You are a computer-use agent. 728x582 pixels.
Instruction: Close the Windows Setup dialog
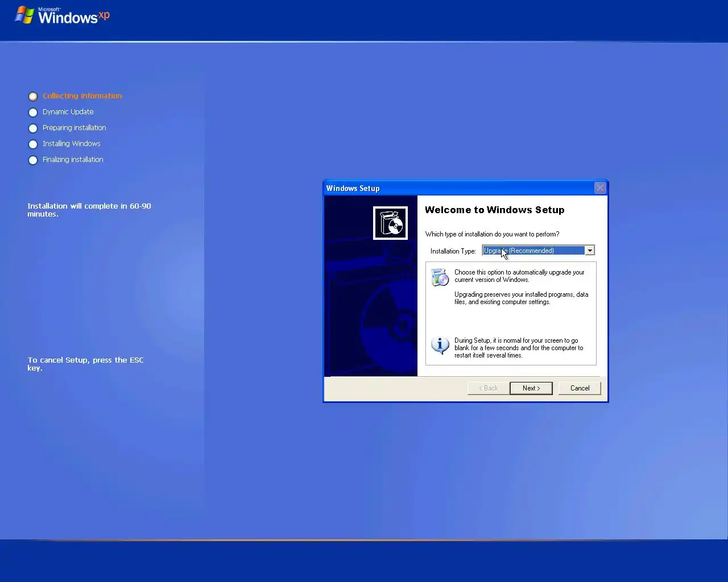(600, 188)
